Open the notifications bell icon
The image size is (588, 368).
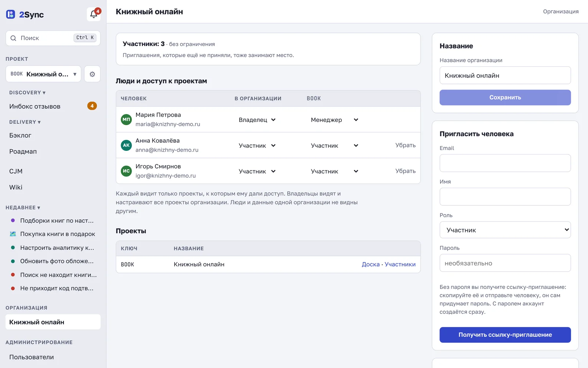coord(93,14)
